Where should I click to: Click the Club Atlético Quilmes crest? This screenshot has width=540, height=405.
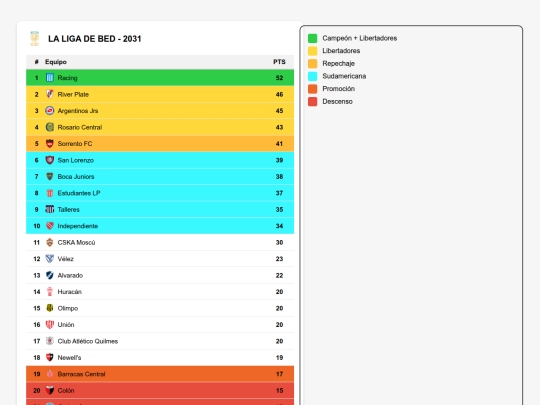[x=50, y=341]
